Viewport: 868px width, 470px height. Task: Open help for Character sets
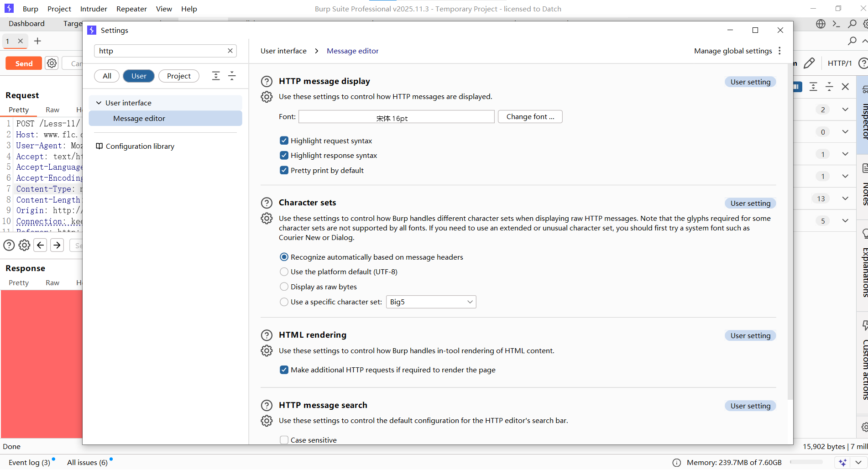coord(267,203)
